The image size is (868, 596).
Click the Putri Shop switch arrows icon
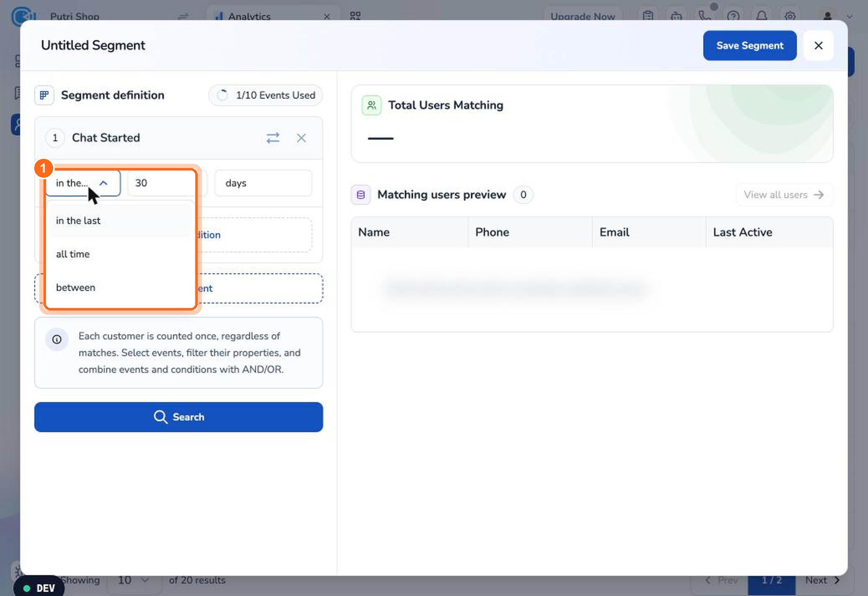click(183, 16)
